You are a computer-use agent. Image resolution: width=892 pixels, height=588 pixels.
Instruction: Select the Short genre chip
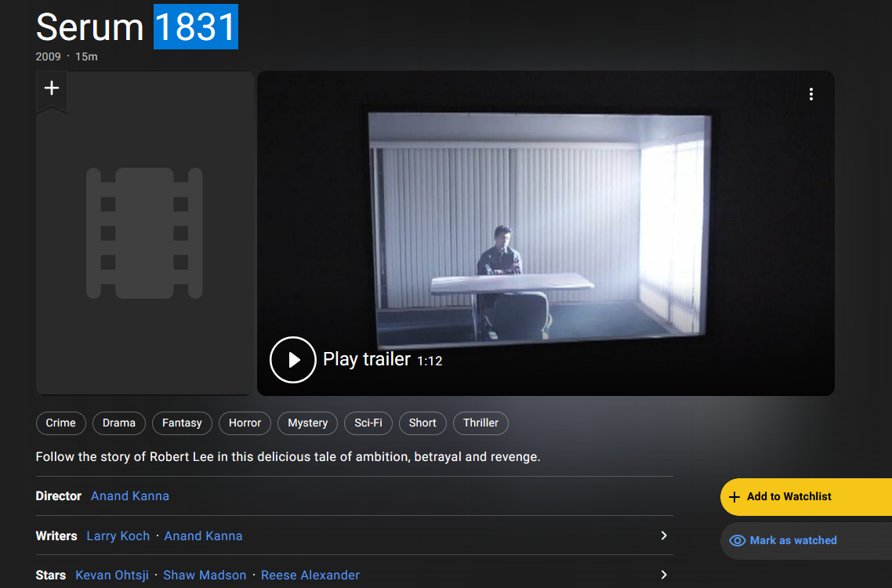tap(422, 423)
